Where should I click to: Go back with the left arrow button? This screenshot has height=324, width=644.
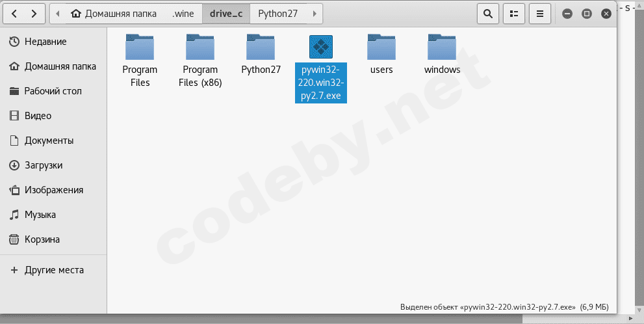14,14
